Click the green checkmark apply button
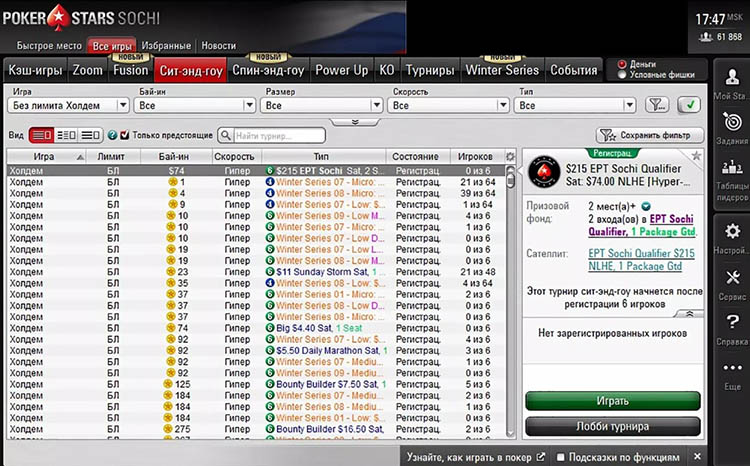The image size is (750, 466). coord(689,105)
